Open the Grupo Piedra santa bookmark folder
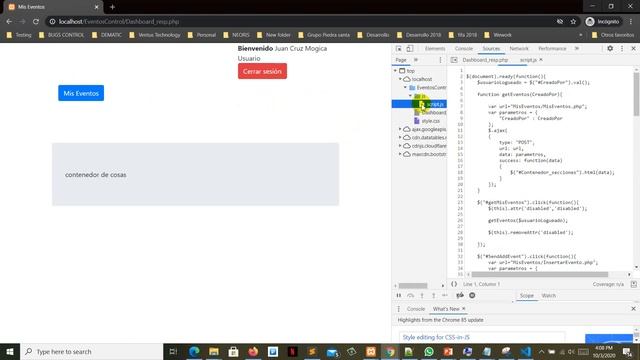This screenshot has width=640, height=360. click(324, 35)
